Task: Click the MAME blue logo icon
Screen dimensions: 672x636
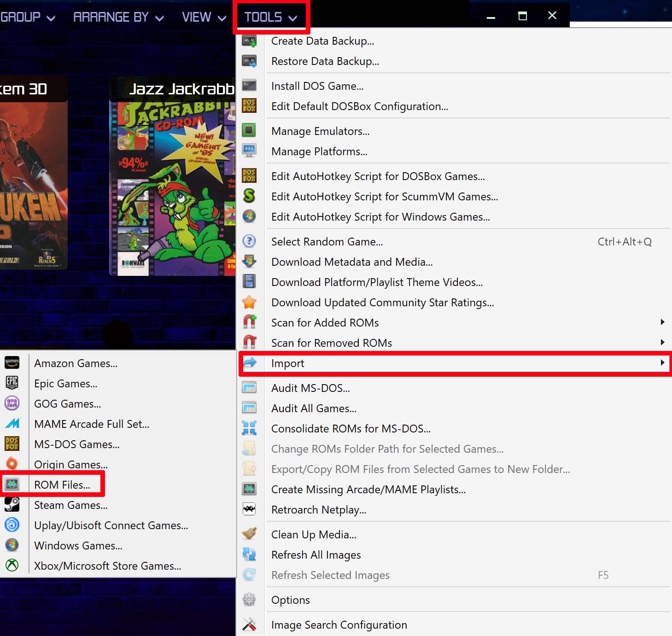Action: point(12,423)
